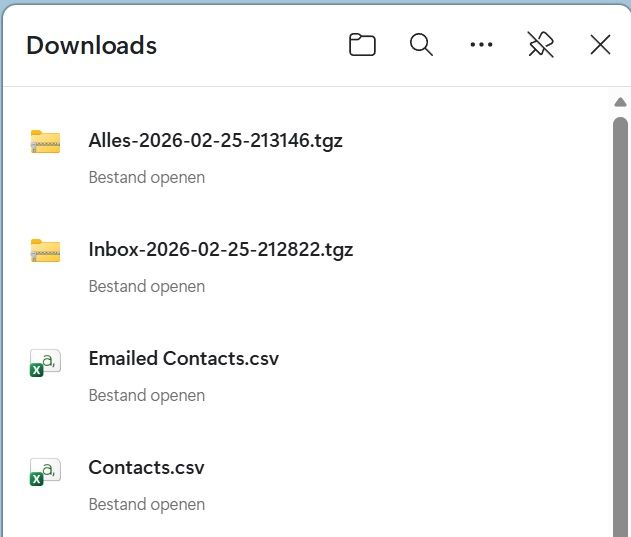This screenshot has width=631, height=537.
Task: Open Bestand openen link under Contacts.csv
Action: [147, 505]
